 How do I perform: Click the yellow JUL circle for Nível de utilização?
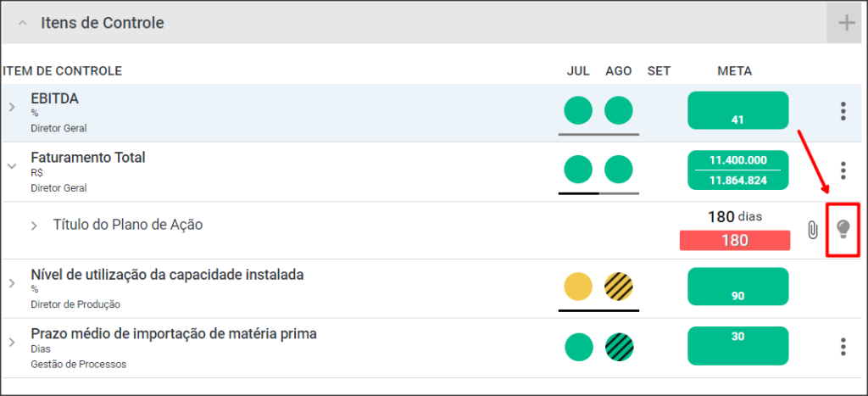point(578,287)
